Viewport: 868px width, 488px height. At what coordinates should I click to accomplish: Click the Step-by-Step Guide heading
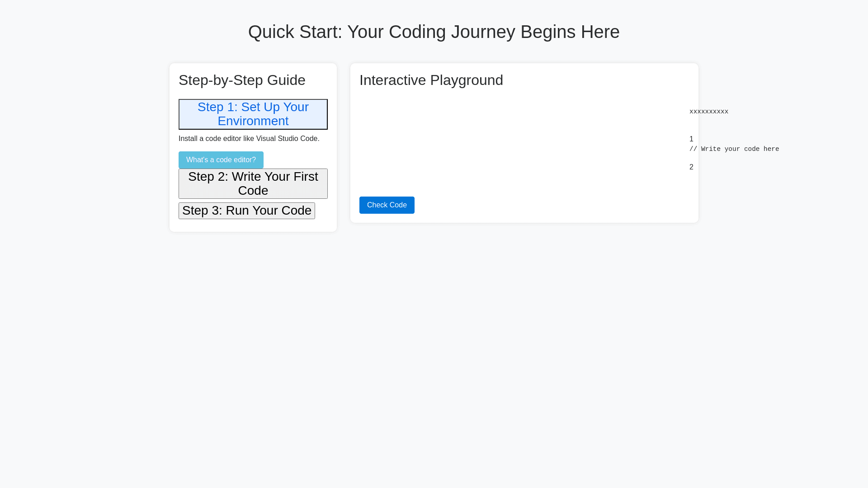point(242,80)
